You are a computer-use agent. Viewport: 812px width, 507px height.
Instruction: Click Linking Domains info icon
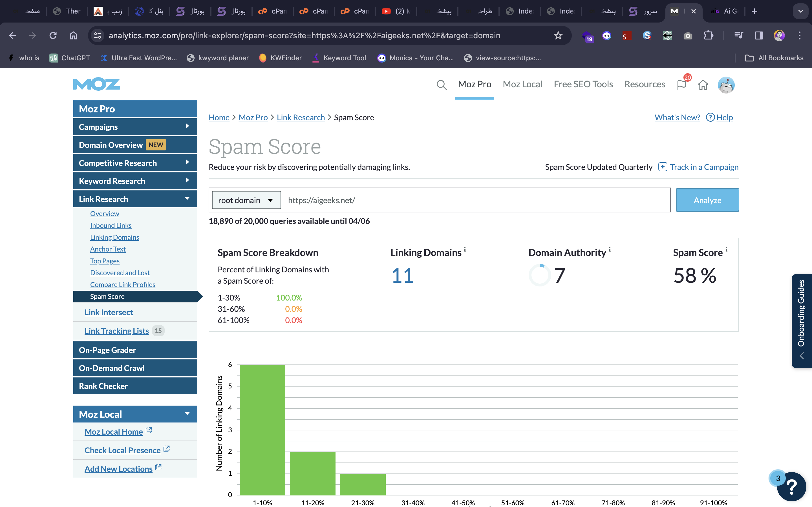click(x=465, y=250)
